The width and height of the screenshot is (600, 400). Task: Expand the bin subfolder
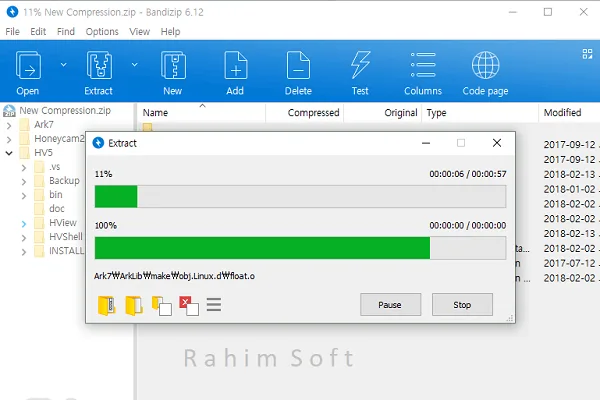[x=24, y=196]
